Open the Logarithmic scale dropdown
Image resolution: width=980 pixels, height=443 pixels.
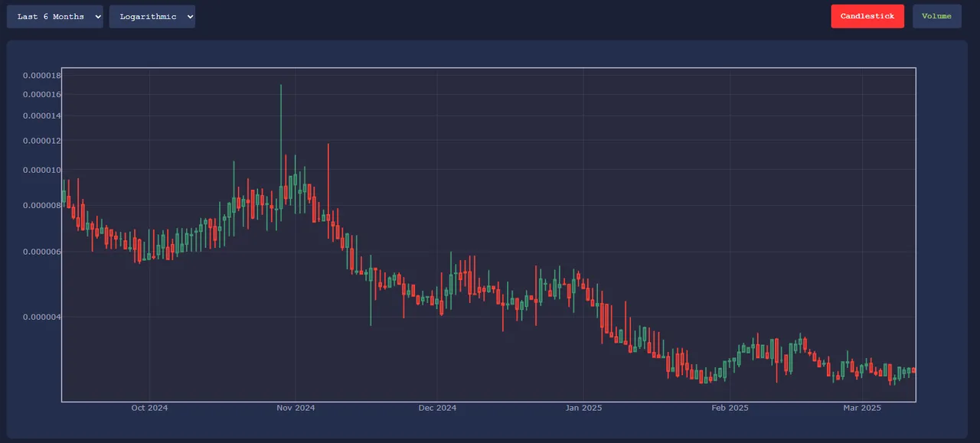click(152, 17)
